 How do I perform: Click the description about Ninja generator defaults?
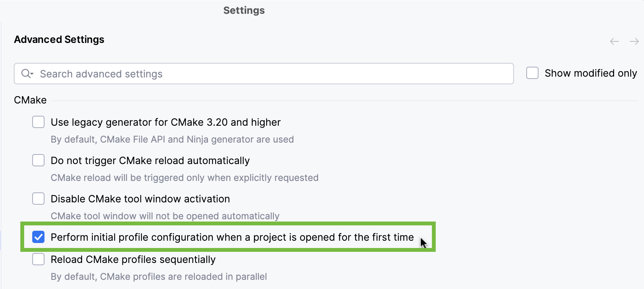tap(172, 139)
